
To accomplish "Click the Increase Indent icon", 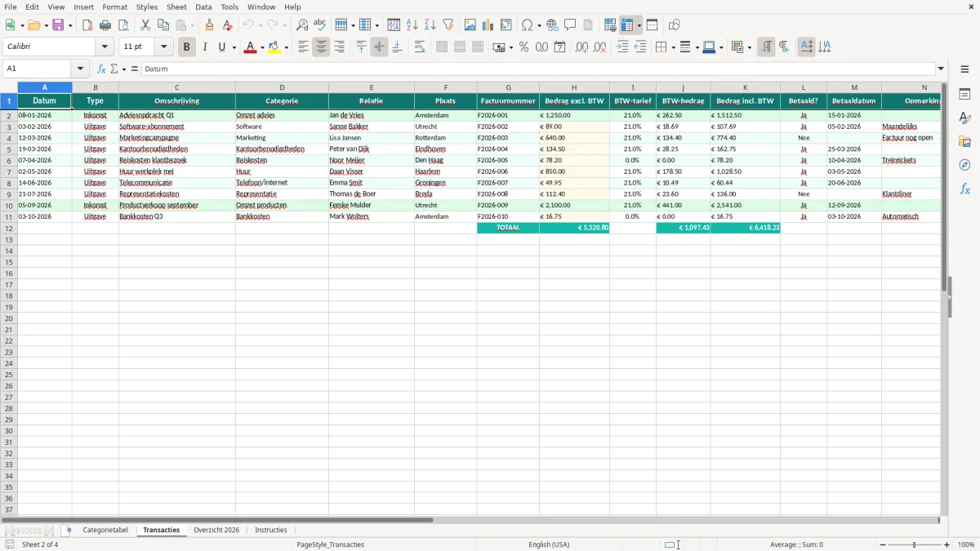I will (x=622, y=47).
